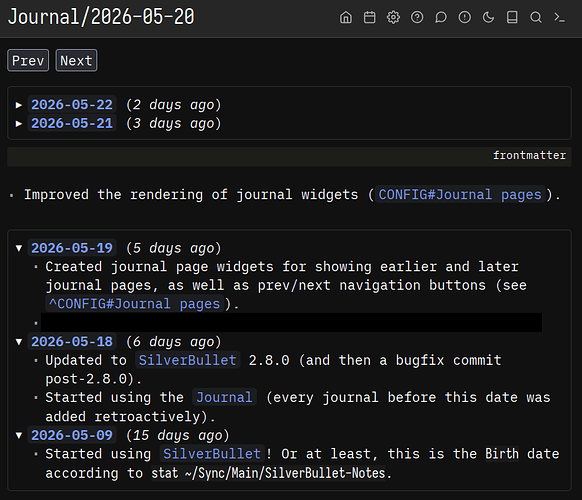Go to the Next journal page

click(x=76, y=61)
